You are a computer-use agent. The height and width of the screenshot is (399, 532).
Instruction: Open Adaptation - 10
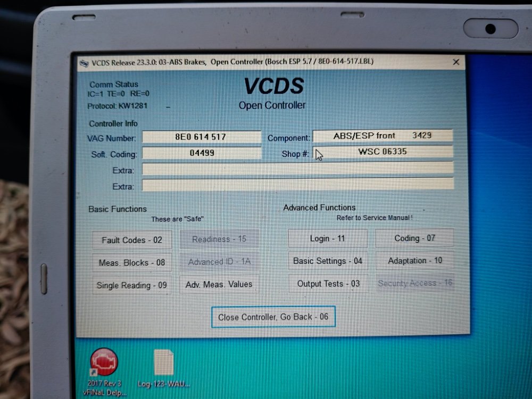[x=415, y=261]
